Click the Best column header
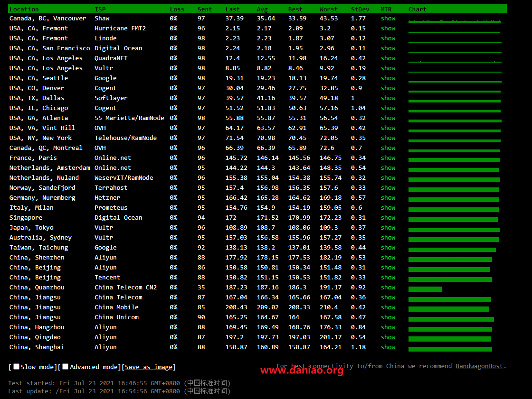 pyautogui.click(x=295, y=9)
